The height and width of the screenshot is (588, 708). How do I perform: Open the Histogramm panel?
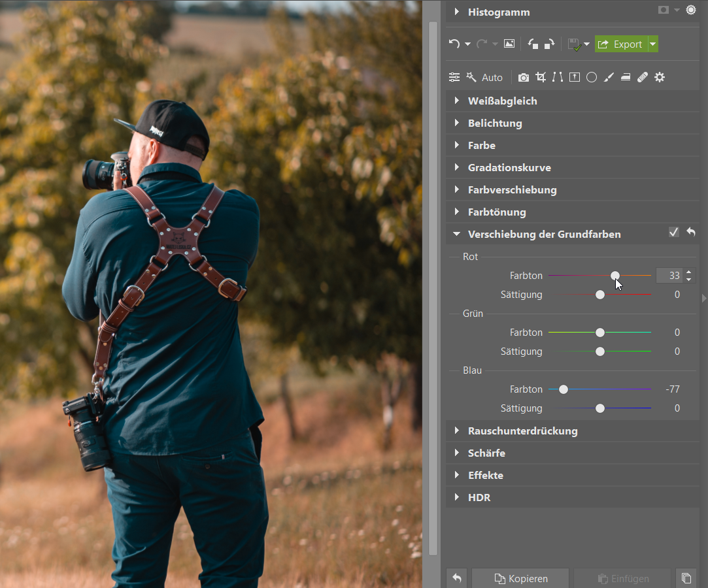coord(498,12)
